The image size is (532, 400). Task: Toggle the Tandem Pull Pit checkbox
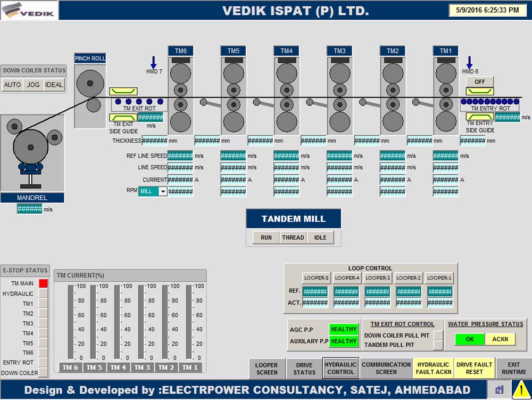438,345
